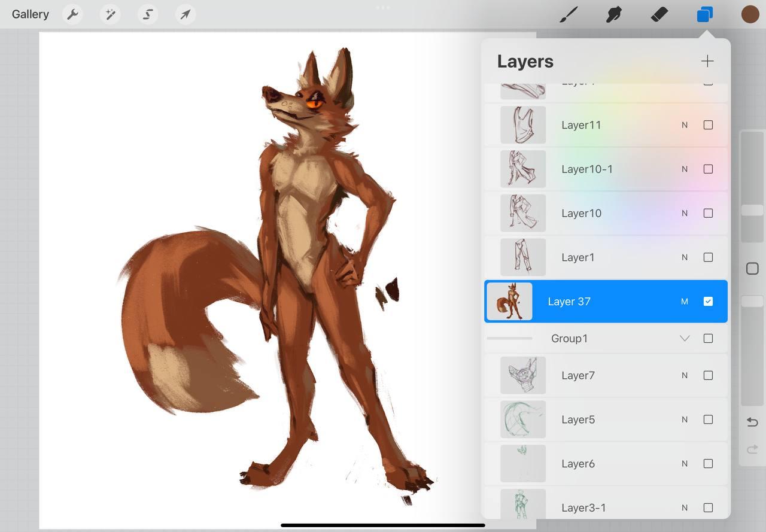Open blend mode options for Layer 37
766x532 pixels.
pos(685,302)
